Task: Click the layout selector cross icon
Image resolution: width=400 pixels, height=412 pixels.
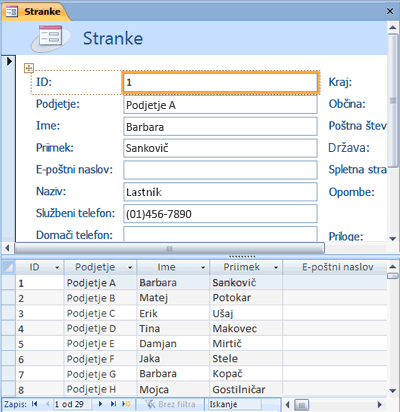Action: coord(29,68)
